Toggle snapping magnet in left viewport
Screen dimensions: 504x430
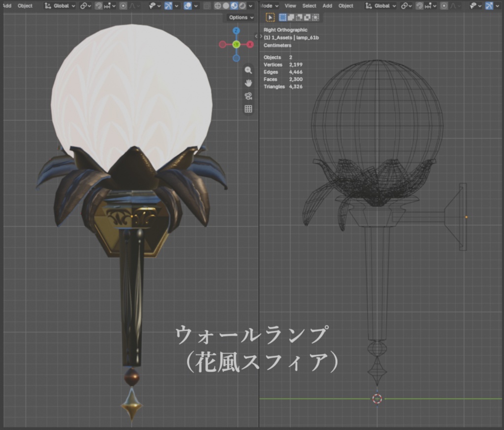click(98, 6)
